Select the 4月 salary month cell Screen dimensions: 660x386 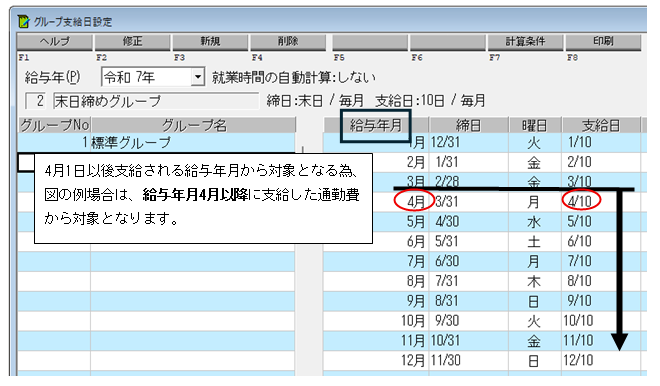tap(376, 202)
